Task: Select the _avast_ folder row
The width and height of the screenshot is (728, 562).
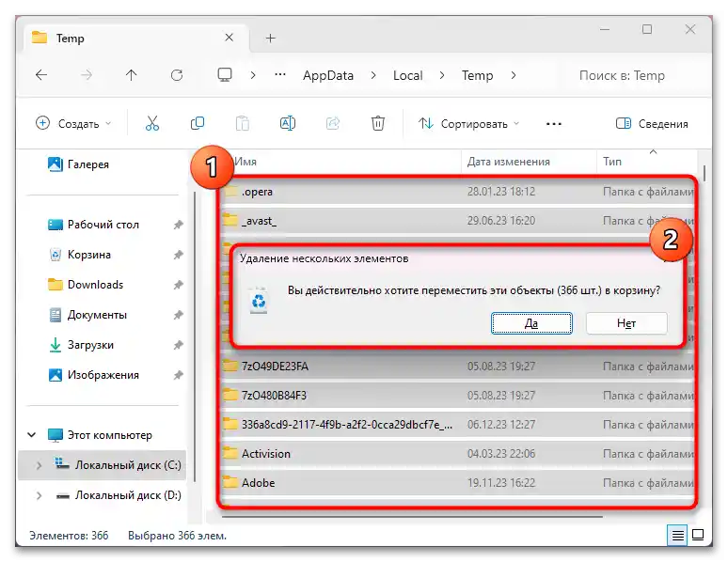Action: click(457, 221)
